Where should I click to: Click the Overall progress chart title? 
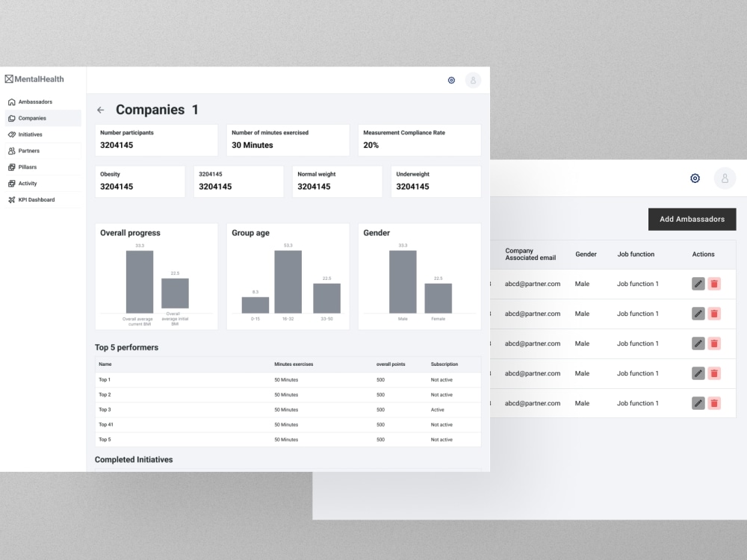point(130,233)
